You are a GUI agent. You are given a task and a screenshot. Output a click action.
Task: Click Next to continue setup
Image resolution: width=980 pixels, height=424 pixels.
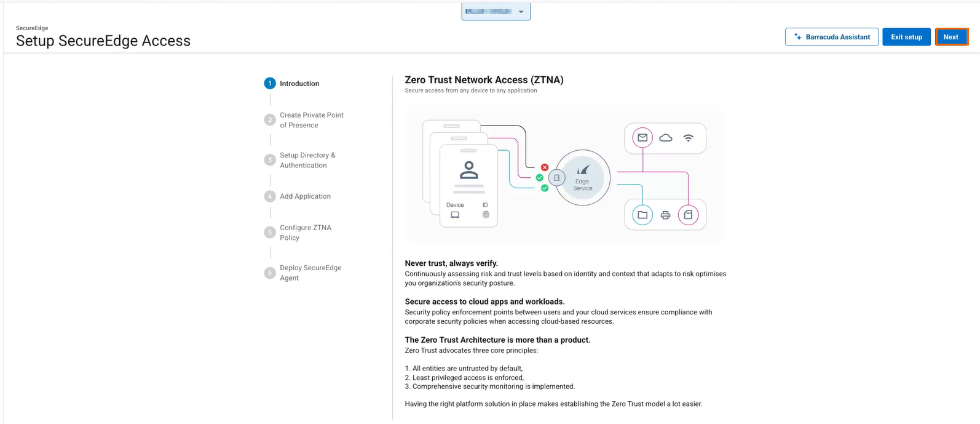click(x=951, y=37)
